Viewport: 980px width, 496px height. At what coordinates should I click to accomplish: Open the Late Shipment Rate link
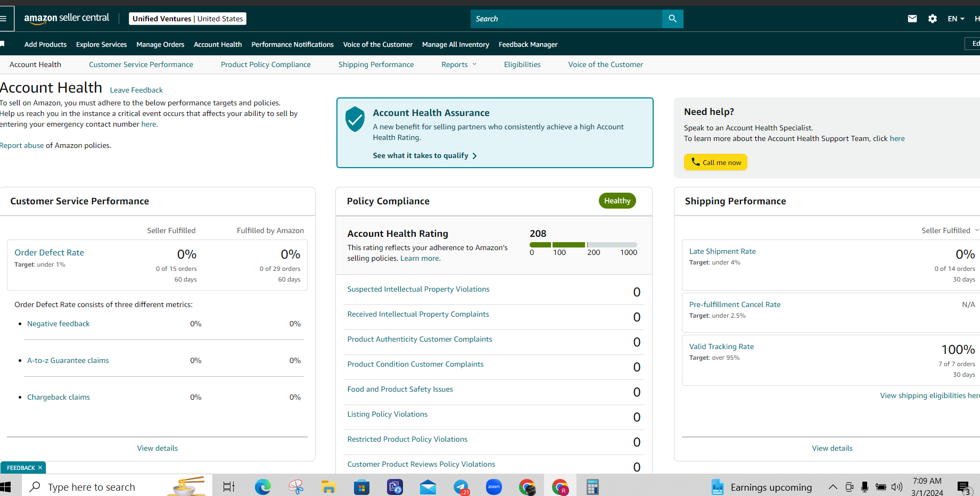pos(722,251)
